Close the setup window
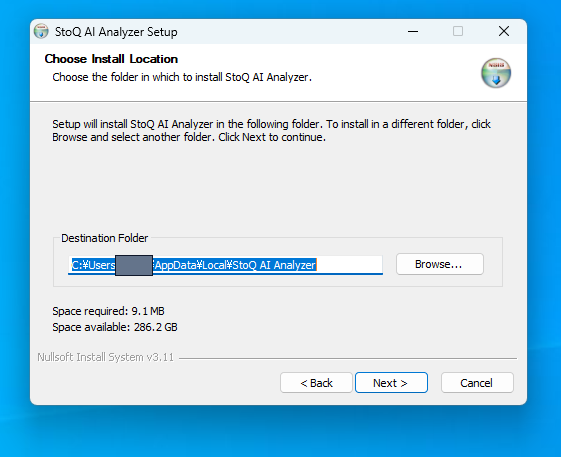 pos(504,31)
